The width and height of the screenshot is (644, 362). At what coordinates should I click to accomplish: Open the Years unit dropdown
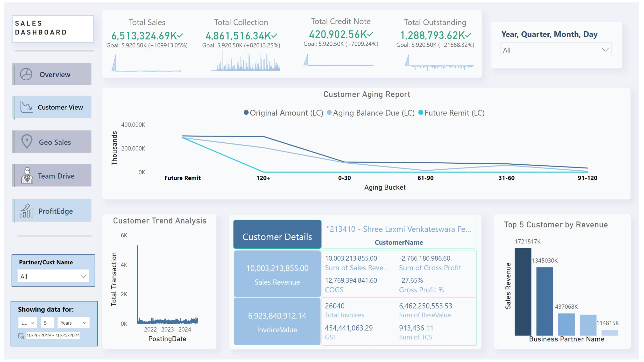click(73, 322)
